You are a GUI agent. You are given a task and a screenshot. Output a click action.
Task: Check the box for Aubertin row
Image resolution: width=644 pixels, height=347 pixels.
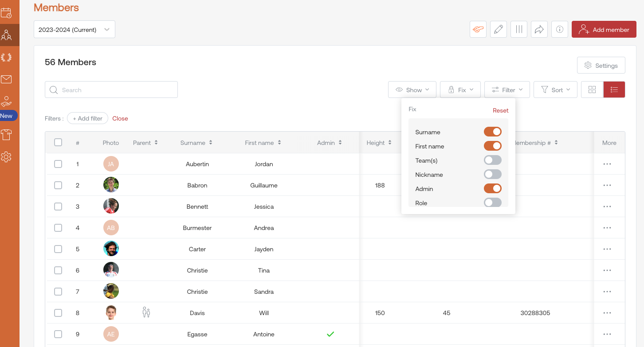pos(58,164)
